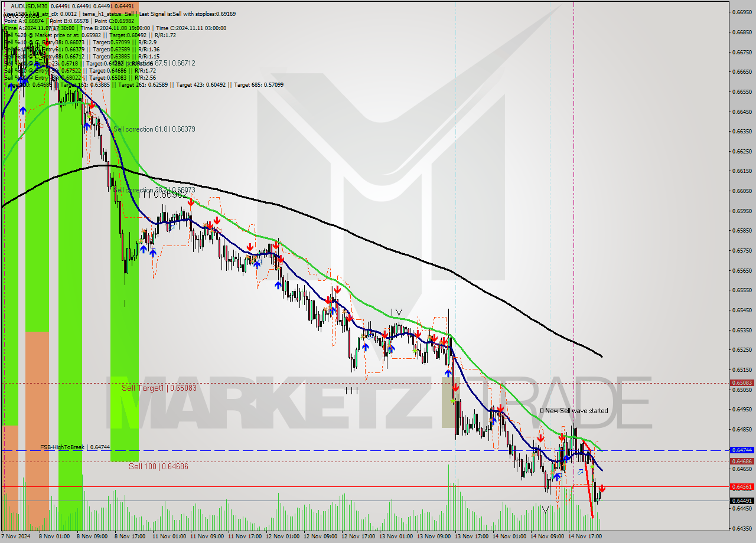Click the 0.64350 price axis label
Screen dimensions: 756x543
[742, 528]
